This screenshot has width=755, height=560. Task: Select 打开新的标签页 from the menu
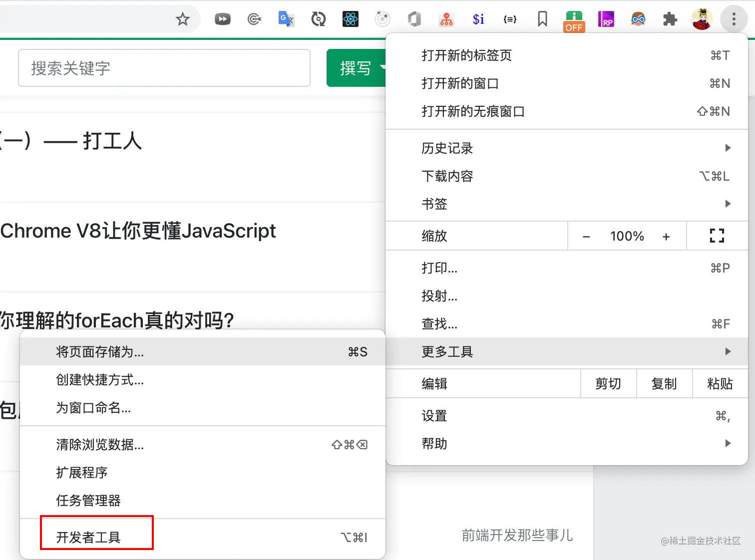[x=567, y=55]
